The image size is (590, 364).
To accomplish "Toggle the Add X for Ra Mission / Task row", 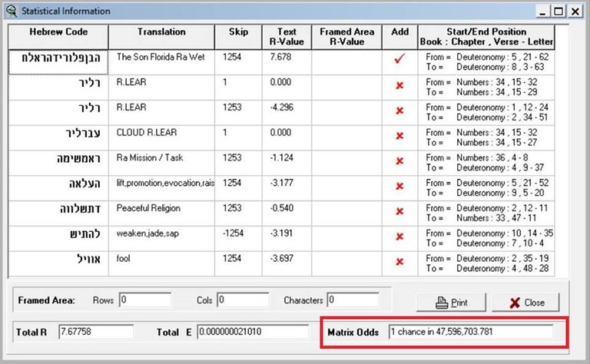I will tap(399, 161).
